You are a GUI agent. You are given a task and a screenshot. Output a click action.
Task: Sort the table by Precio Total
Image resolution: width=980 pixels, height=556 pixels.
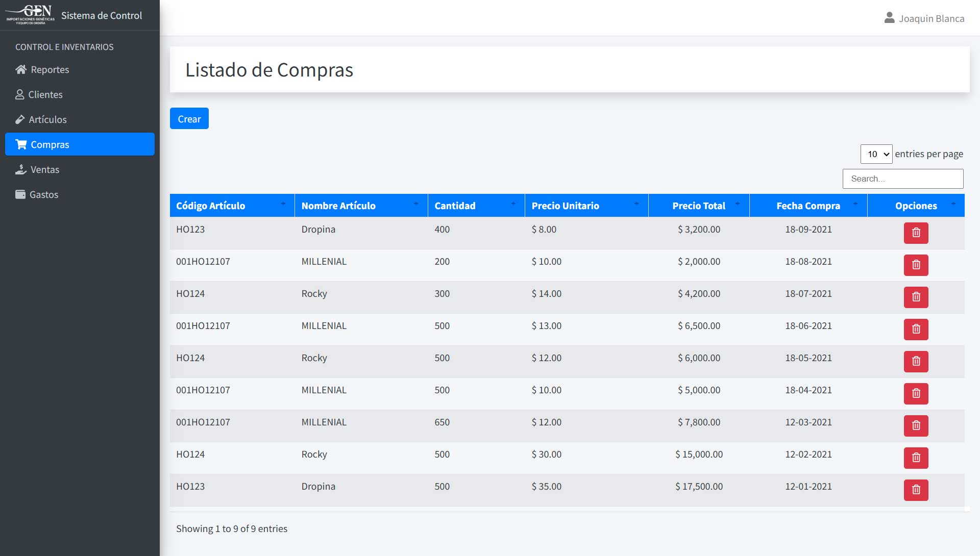699,206
